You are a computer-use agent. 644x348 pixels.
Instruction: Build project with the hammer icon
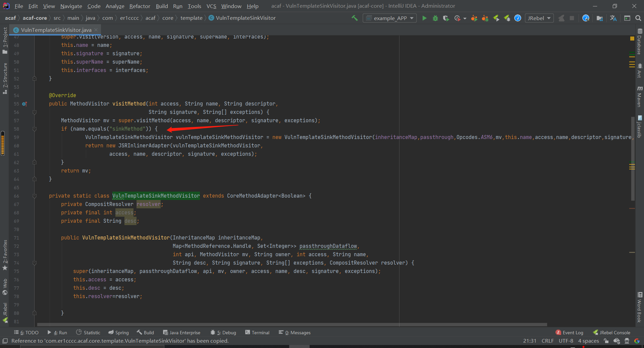click(x=355, y=18)
